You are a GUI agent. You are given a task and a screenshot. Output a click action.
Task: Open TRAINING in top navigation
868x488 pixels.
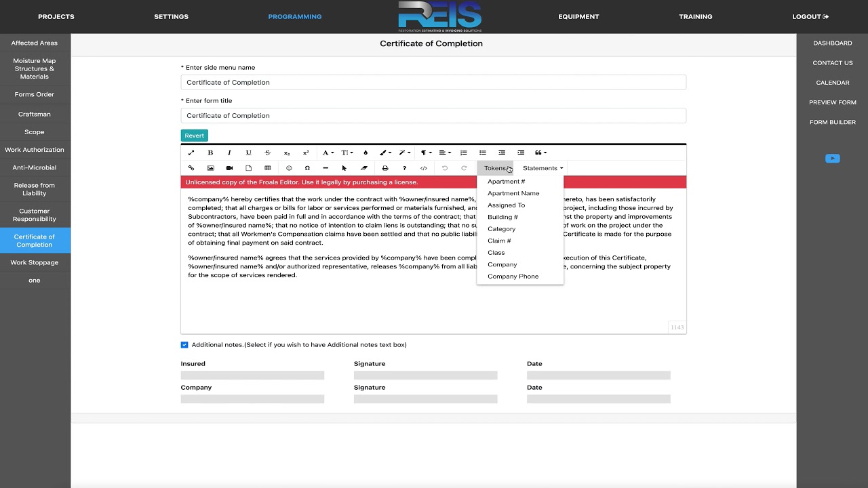pyautogui.click(x=696, y=16)
